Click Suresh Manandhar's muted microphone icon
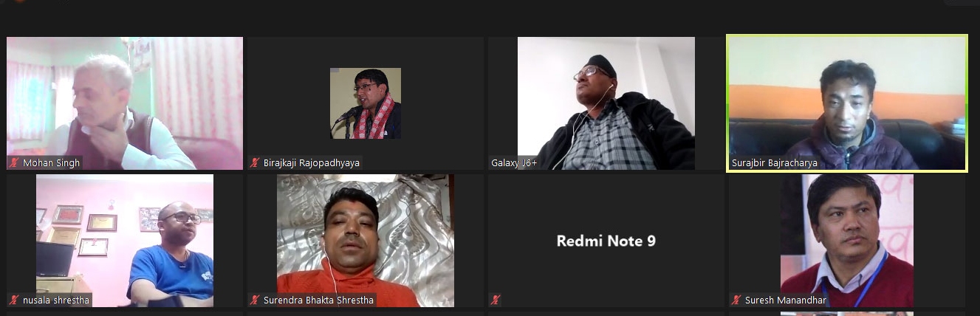Image resolution: width=980 pixels, height=316 pixels. tap(736, 300)
